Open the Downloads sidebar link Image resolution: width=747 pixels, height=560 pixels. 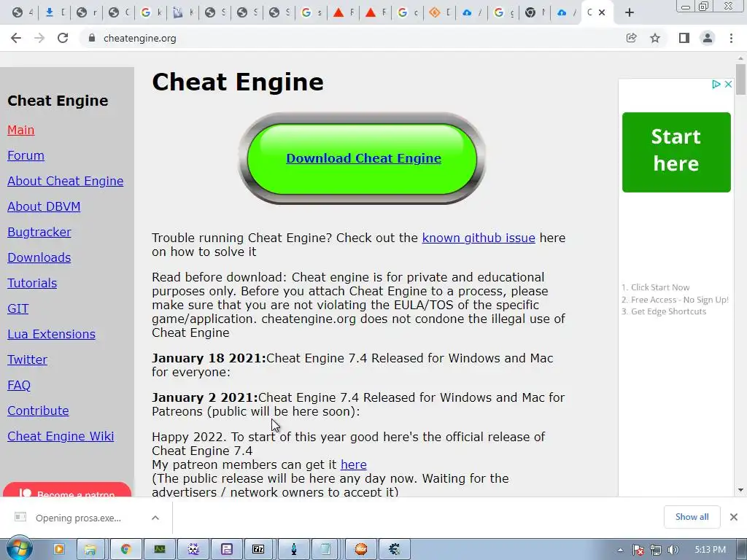tap(39, 257)
